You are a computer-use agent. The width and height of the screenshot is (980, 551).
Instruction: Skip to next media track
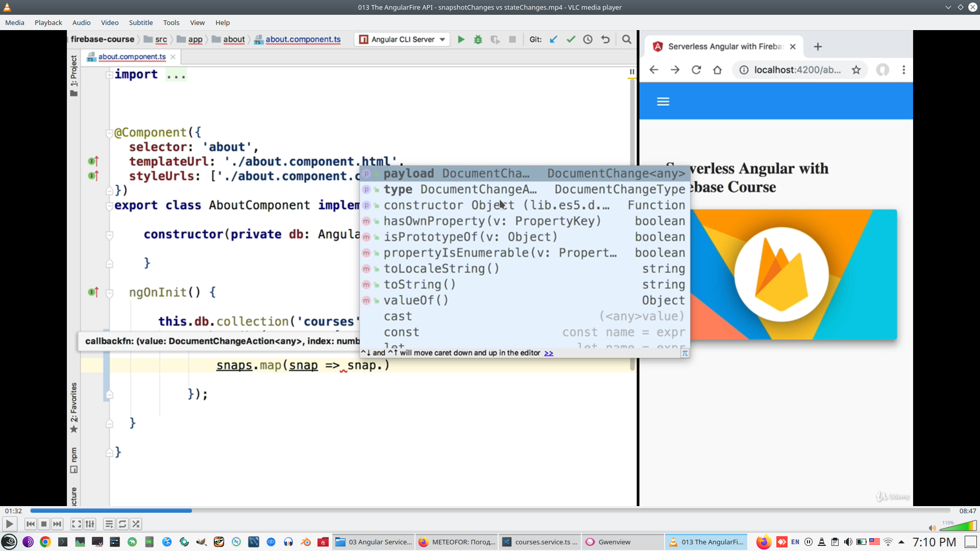pos(57,524)
